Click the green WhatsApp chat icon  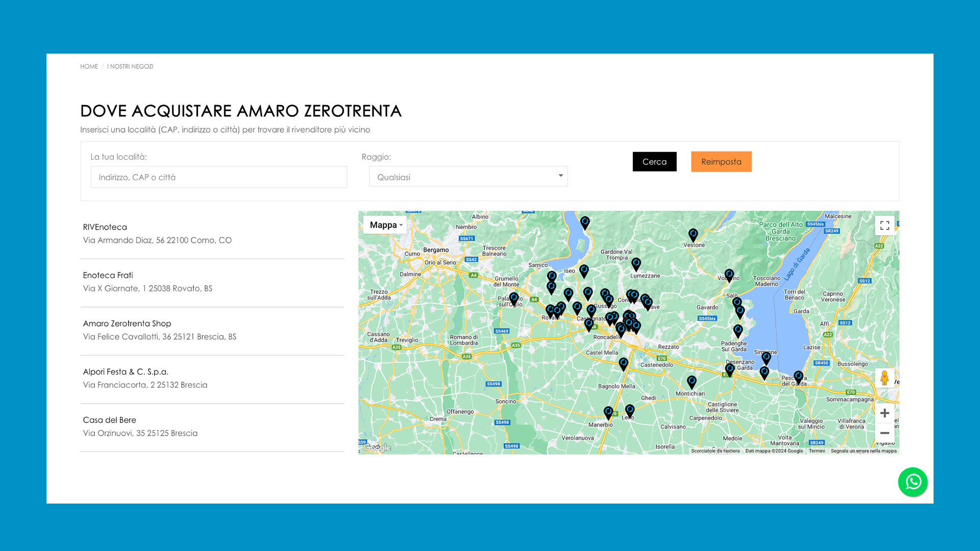click(x=913, y=482)
